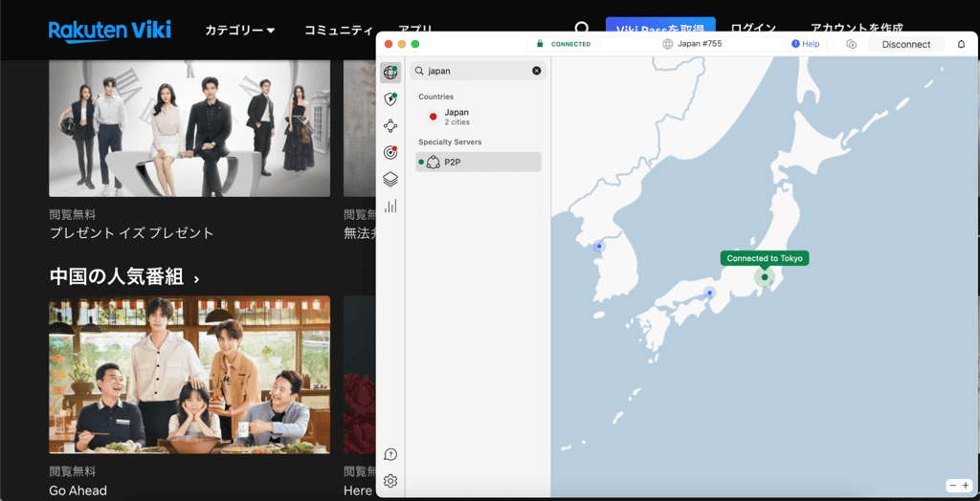Click the Viki search magnifier icon

583,29
